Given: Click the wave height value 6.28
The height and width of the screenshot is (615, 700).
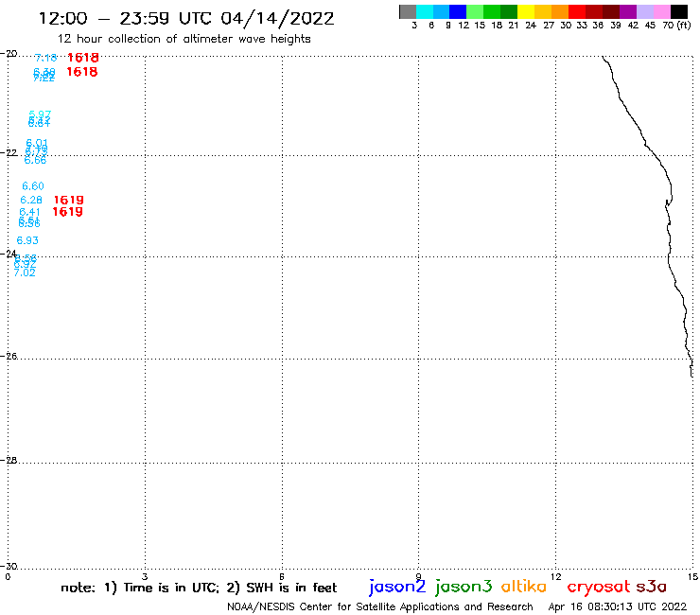Looking at the screenshot, I should tap(31, 200).
